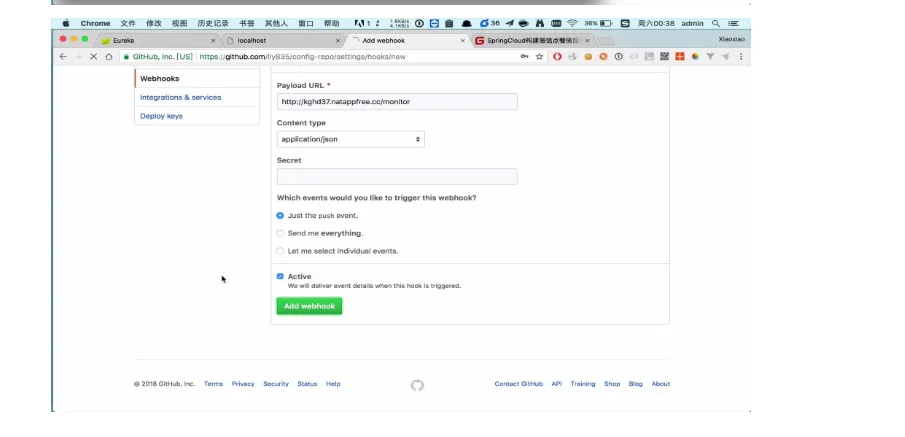This screenshot has height=437, width=905.
Task: Click the red Opera-style extension icon
Action: pos(557,57)
